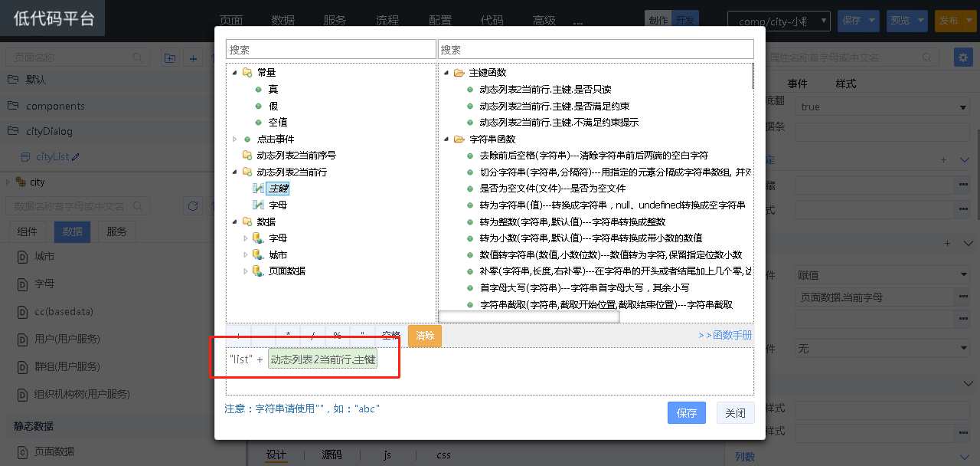Image resolution: width=980 pixels, height=466 pixels.
Task: Switch to 开发 mode toggle
Action: [684, 21]
